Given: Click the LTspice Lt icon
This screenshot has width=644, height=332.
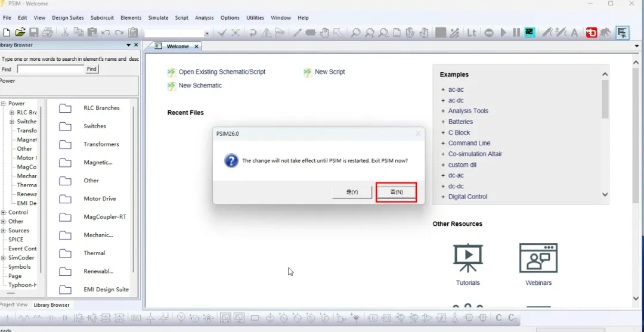Looking at the screenshot, I should pyautogui.click(x=472, y=32).
